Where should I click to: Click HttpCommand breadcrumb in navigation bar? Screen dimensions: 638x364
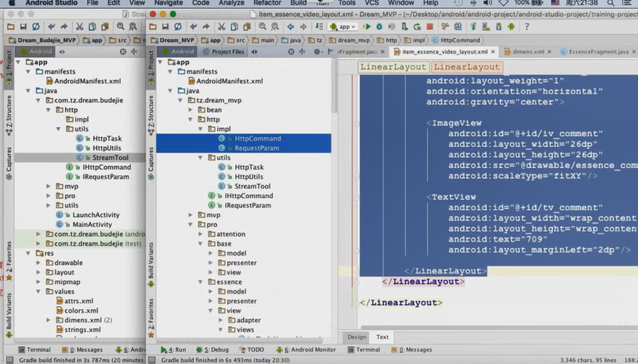(456, 40)
